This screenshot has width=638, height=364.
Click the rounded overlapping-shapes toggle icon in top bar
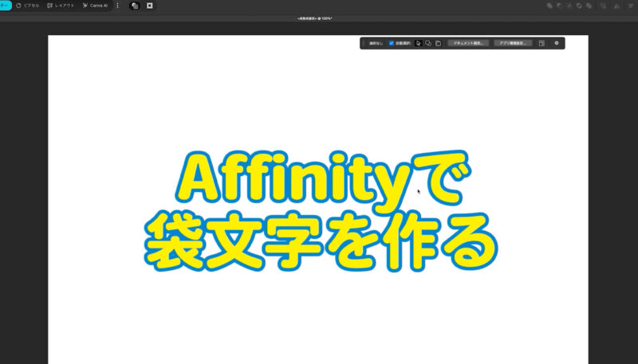click(x=135, y=6)
